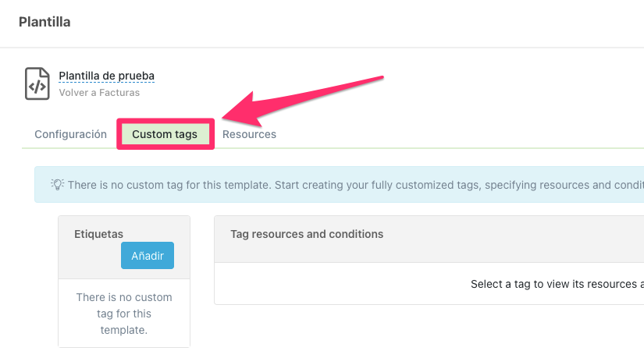The width and height of the screenshot is (644, 358).
Task: Click the pink arrow's arrowhead tip
Action: click(226, 117)
